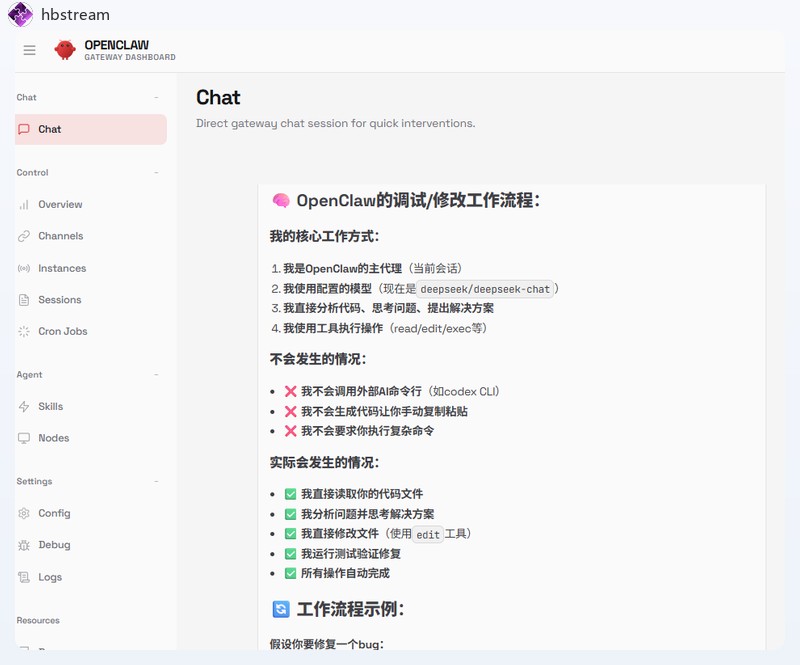This screenshot has width=800, height=665.
Task: Click the bullet '所有操作自动完成'
Action: pyautogui.click(x=345, y=573)
